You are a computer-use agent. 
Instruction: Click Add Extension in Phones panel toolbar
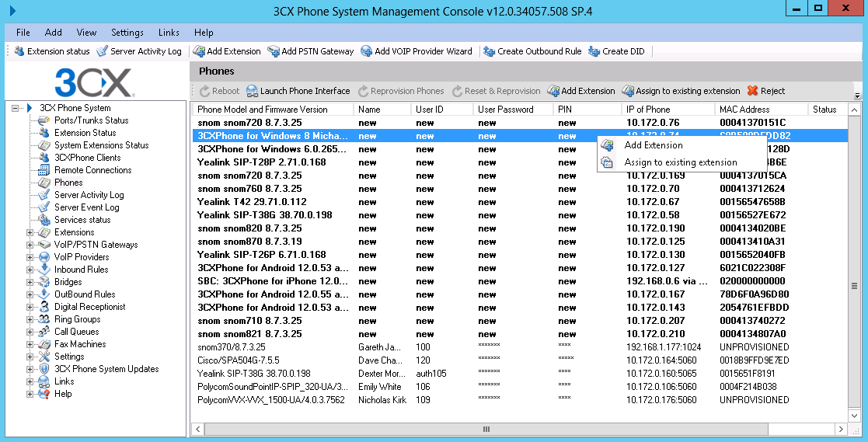[580, 91]
